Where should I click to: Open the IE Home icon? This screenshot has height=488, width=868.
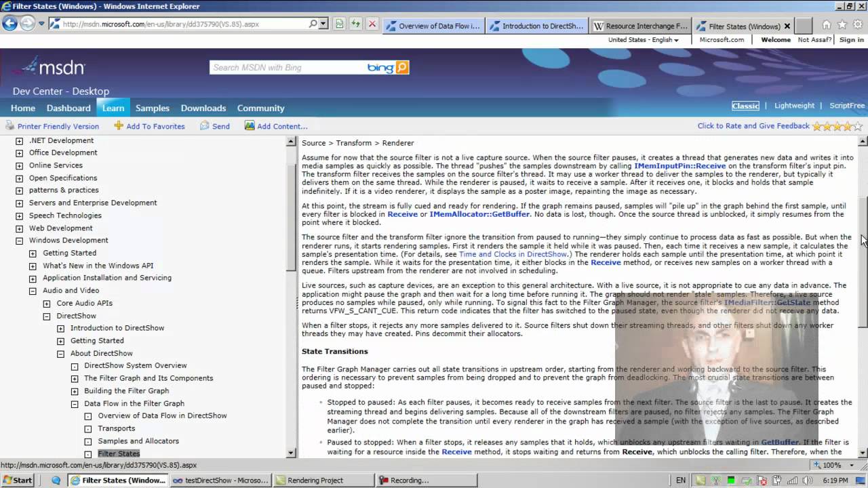pyautogui.click(x=826, y=25)
